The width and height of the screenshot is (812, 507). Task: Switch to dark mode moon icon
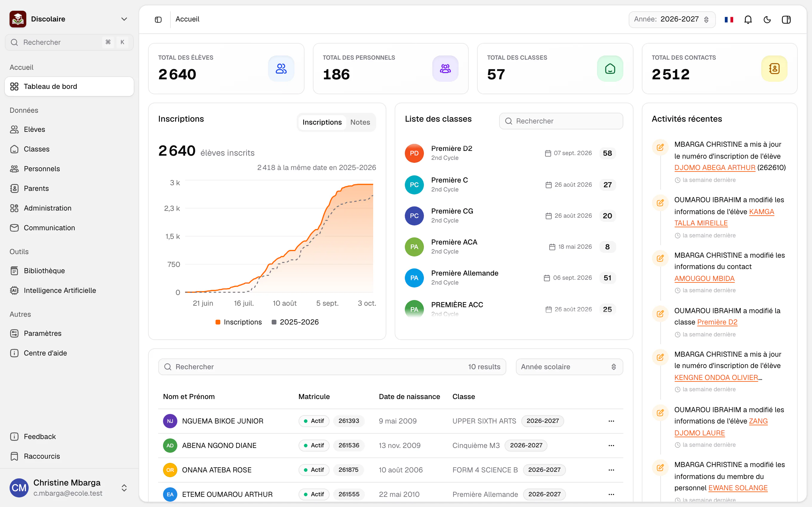click(x=767, y=19)
